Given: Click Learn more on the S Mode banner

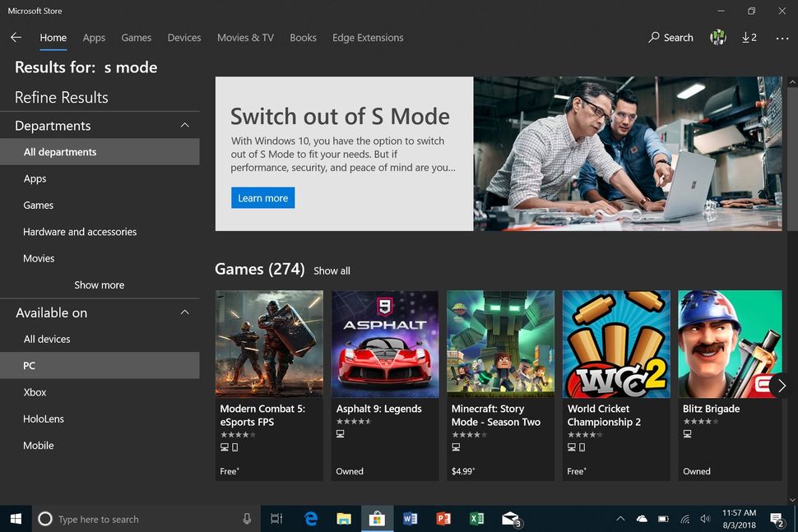Looking at the screenshot, I should click(x=262, y=197).
